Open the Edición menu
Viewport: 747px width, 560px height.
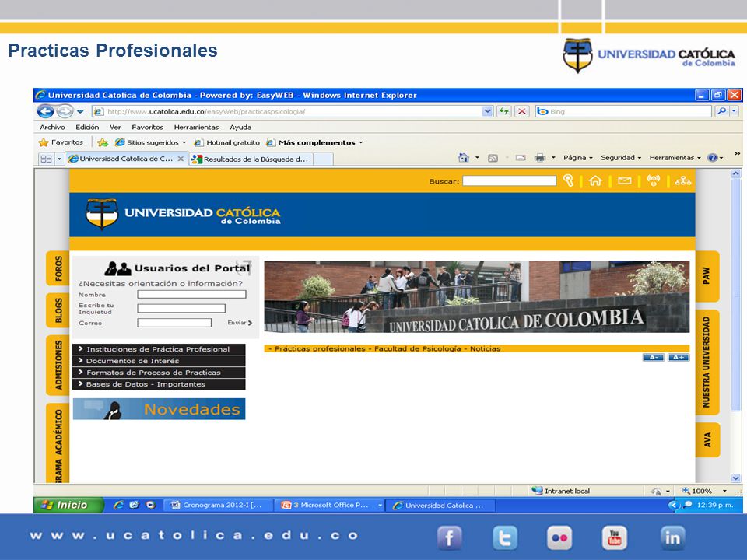click(x=87, y=127)
